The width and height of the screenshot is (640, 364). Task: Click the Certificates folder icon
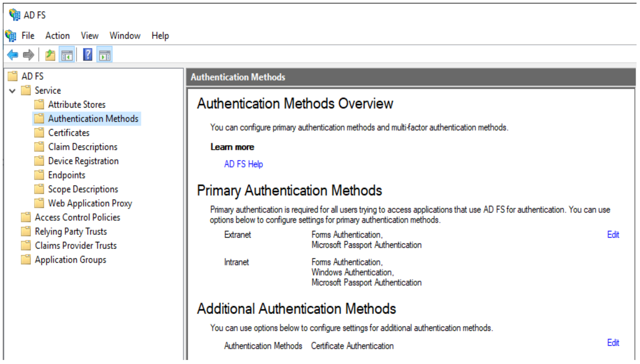pos(39,133)
